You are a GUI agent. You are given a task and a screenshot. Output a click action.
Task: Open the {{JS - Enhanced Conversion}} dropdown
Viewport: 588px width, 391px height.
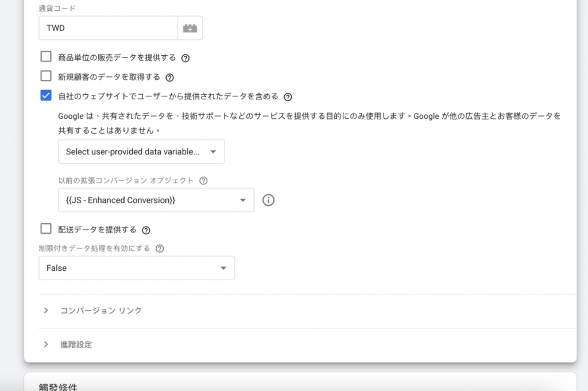(x=156, y=200)
